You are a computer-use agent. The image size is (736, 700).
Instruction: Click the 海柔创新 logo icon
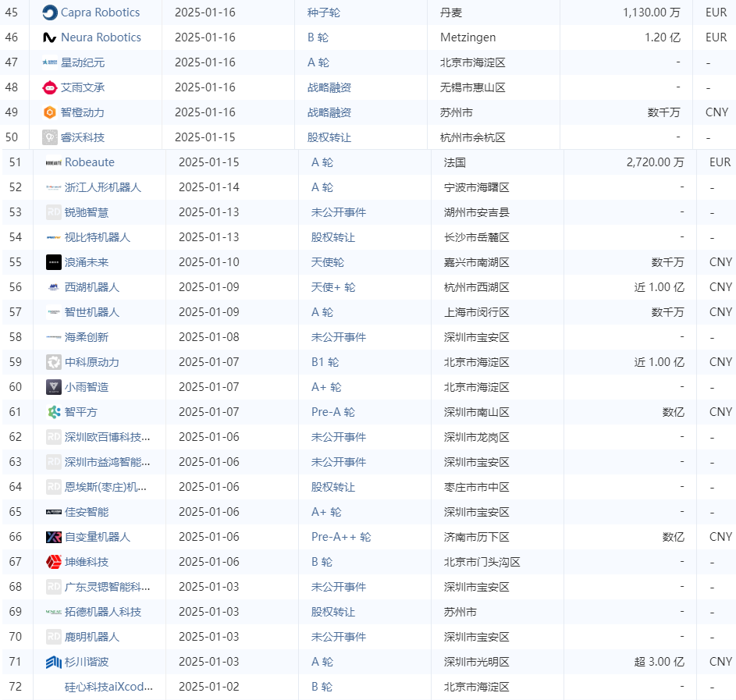pos(54,337)
